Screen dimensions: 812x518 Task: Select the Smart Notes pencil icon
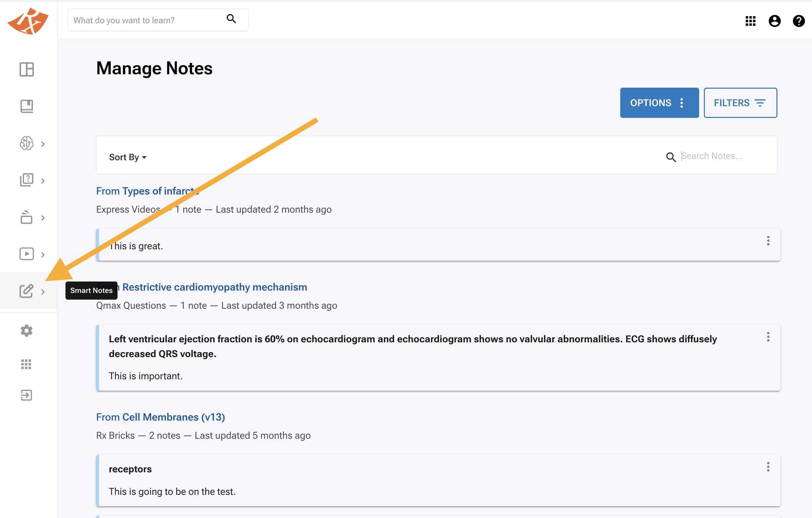tap(27, 291)
